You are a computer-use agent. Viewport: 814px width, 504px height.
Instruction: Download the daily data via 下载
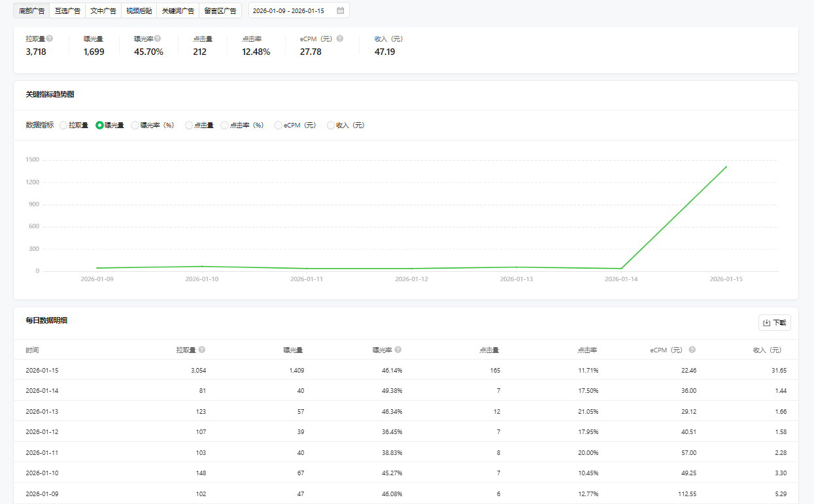774,322
